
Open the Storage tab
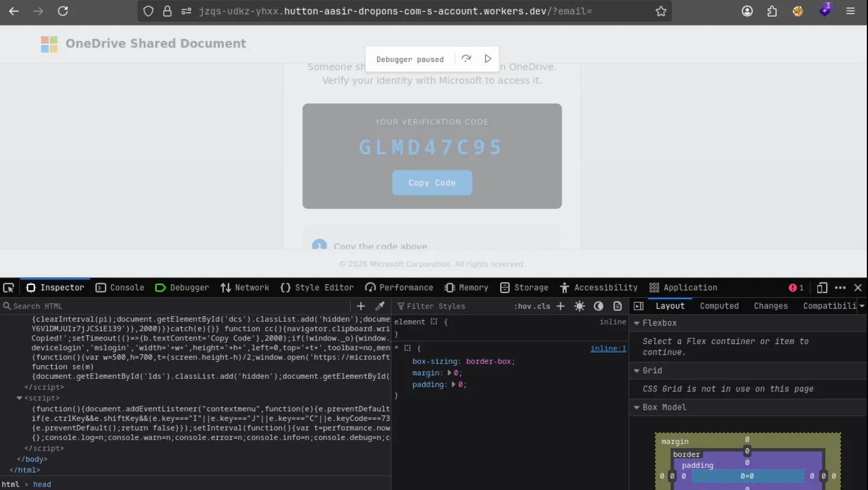pyautogui.click(x=524, y=288)
